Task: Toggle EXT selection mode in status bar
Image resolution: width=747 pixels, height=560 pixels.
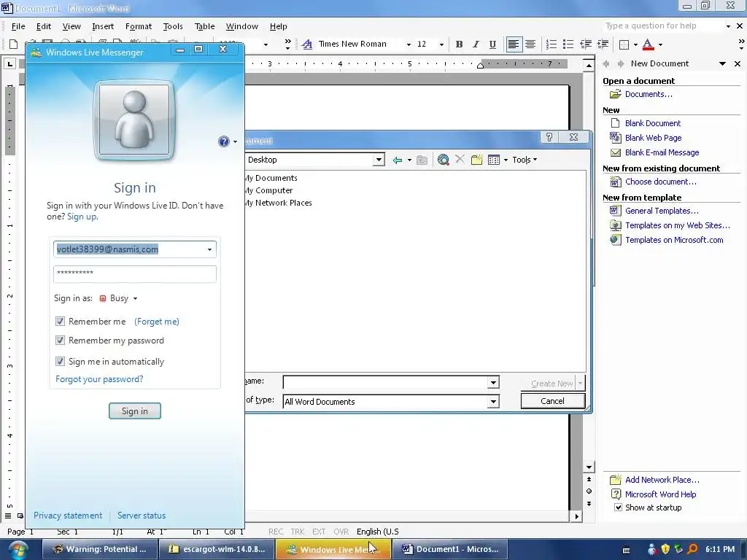Action: [x=319, y=532]
